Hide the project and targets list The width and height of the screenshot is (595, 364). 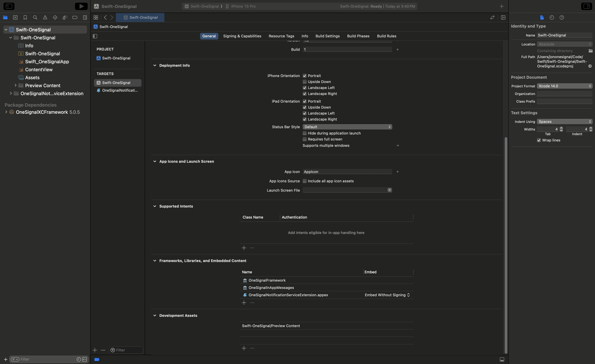click(95, 36)
